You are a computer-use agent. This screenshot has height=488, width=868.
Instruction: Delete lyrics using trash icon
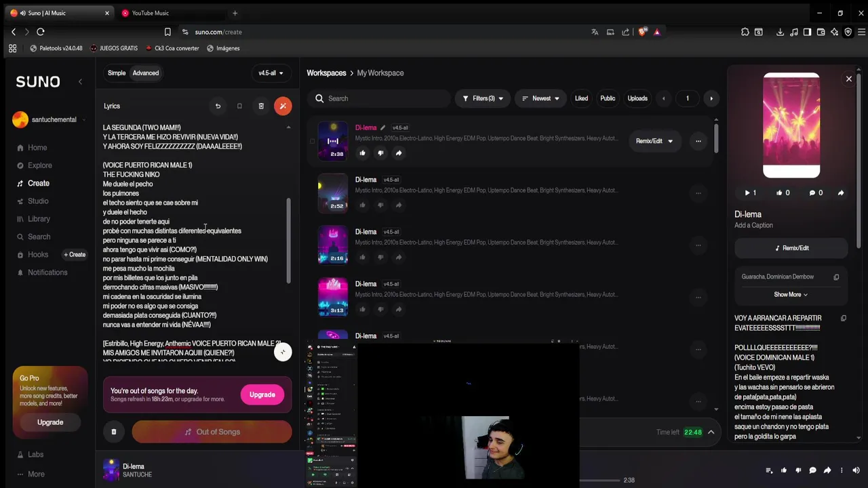pyautogui.click(x=261, y=106)
